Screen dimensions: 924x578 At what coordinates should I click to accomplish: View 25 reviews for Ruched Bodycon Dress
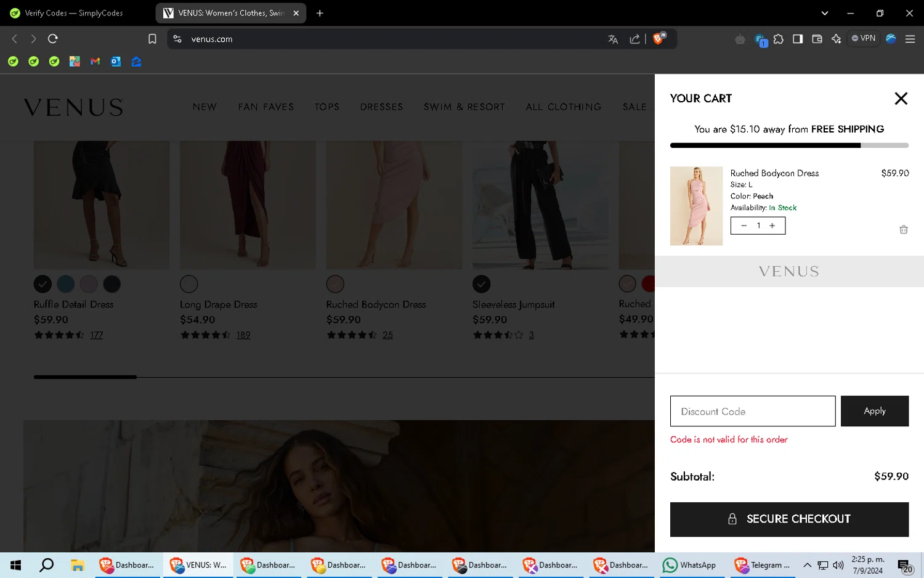tap(387, 335)
